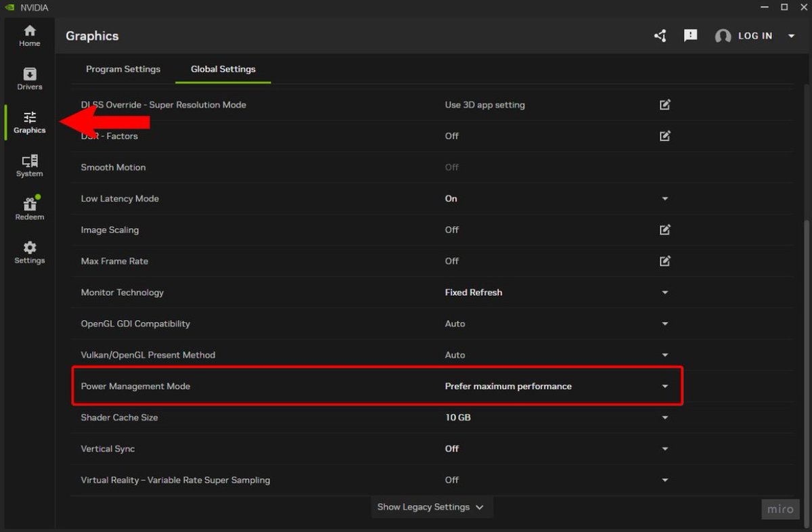Switch to Program Settings tab

pos(123,69)
